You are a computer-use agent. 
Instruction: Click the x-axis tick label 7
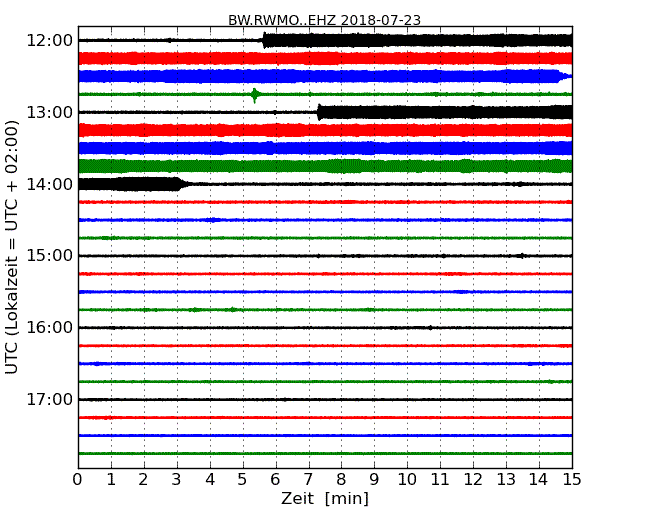click(308, 480)
